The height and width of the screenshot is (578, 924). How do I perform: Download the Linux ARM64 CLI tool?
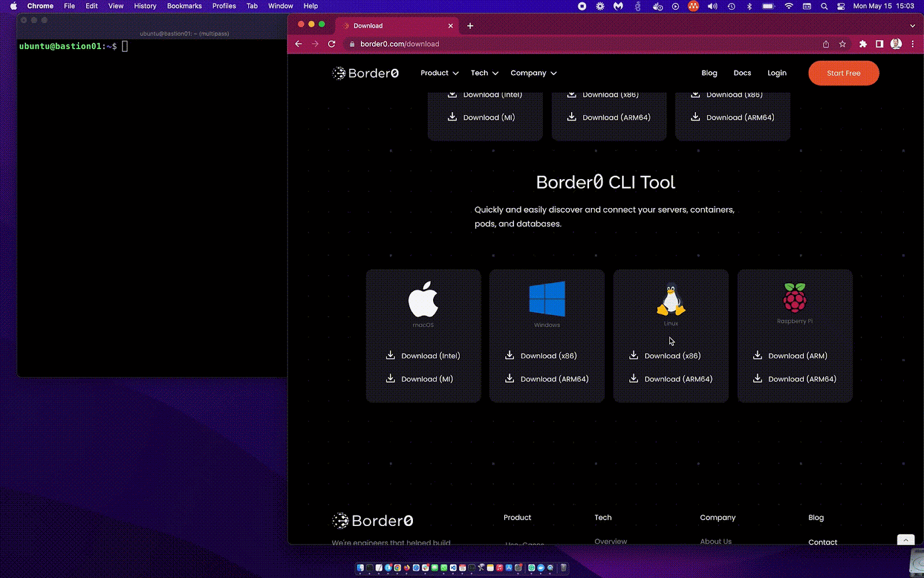671,379
